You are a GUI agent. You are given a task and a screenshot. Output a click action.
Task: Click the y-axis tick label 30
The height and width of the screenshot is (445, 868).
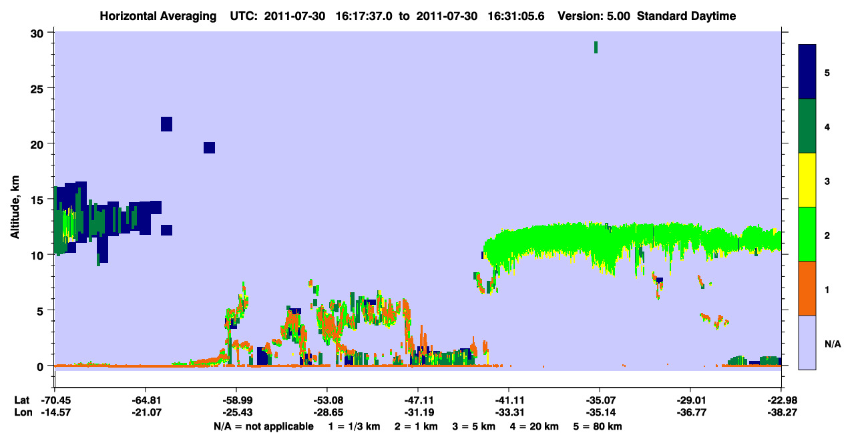pos(38,33)
